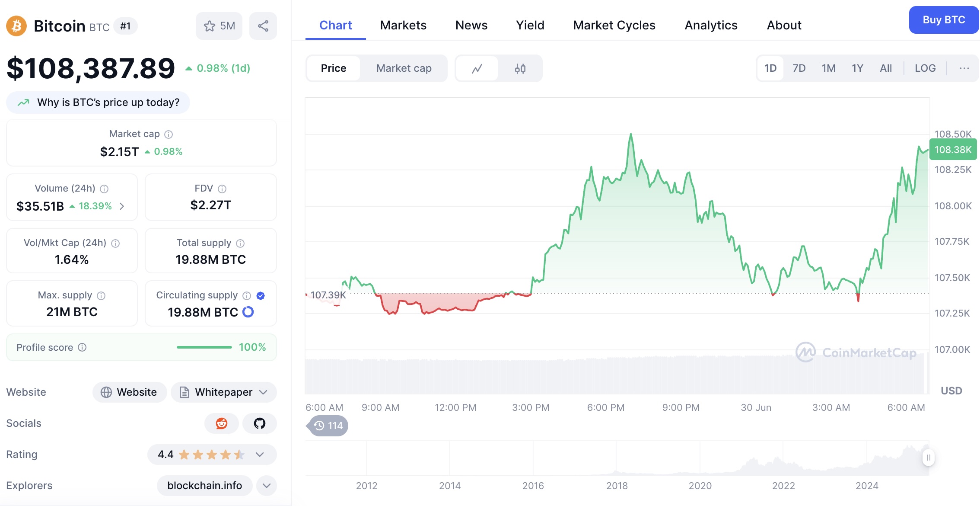Open the Bitcoin Website link

click(x=130, y=392)
